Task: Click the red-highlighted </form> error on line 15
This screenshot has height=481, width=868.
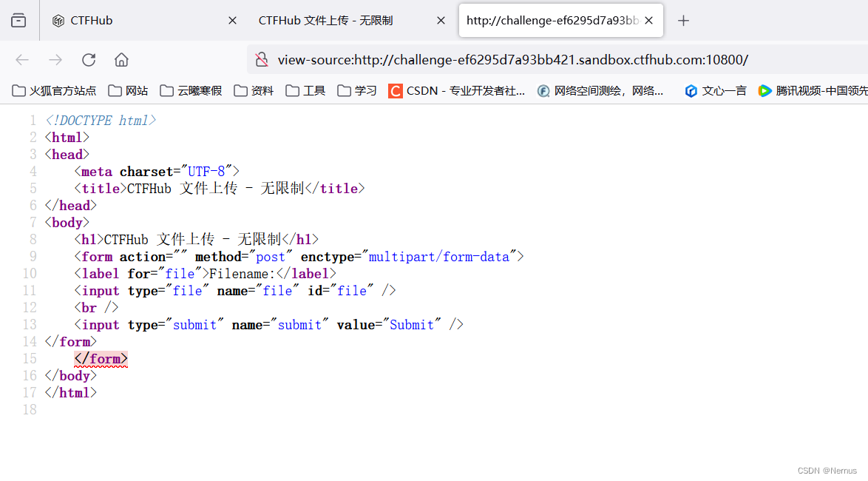Action: pyautogui.click(x=101, y=359)
